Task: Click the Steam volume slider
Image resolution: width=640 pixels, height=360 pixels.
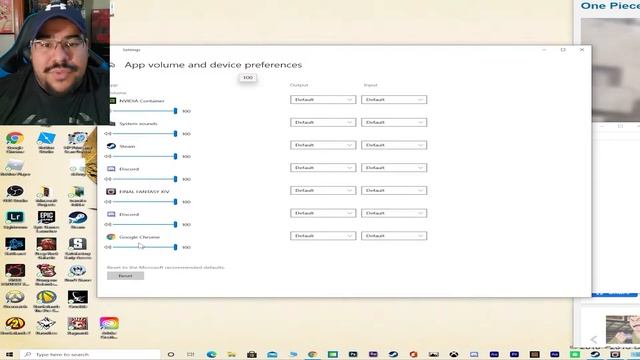Action: [145, 156]
